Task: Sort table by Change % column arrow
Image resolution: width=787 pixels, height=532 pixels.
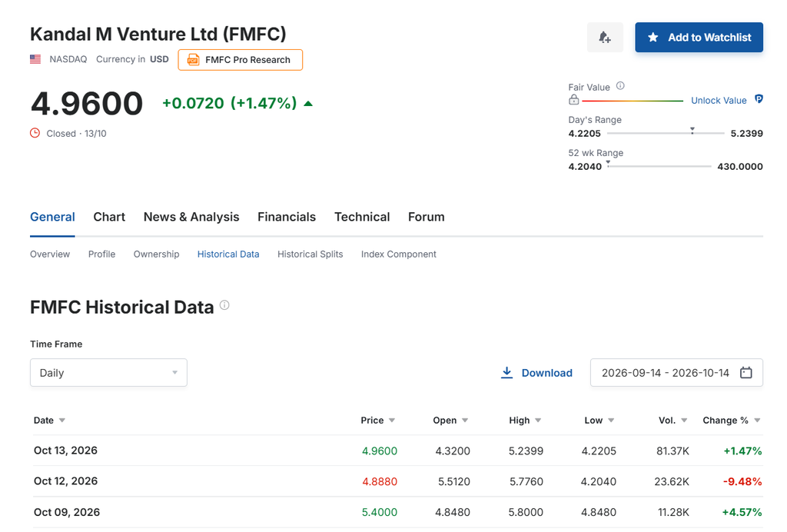Action: 757,420
